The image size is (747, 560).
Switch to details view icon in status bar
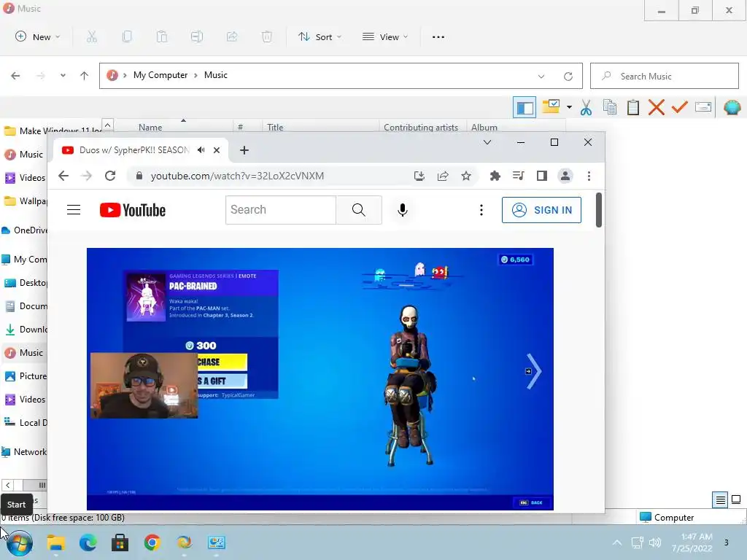click(x=720, y=499)
